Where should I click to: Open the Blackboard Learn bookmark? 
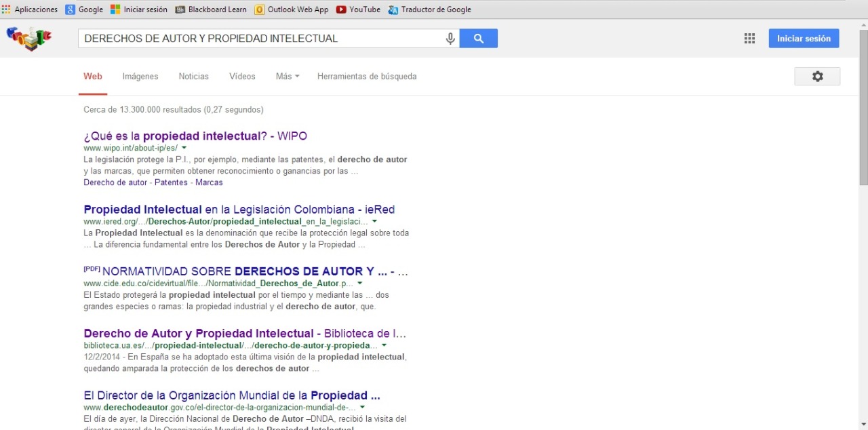click(211, 9)
